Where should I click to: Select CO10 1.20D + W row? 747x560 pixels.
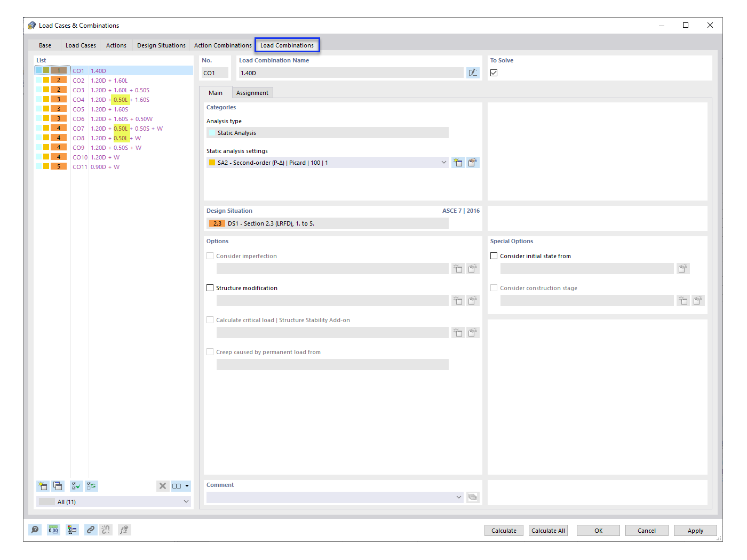click(x=114, y=157)
